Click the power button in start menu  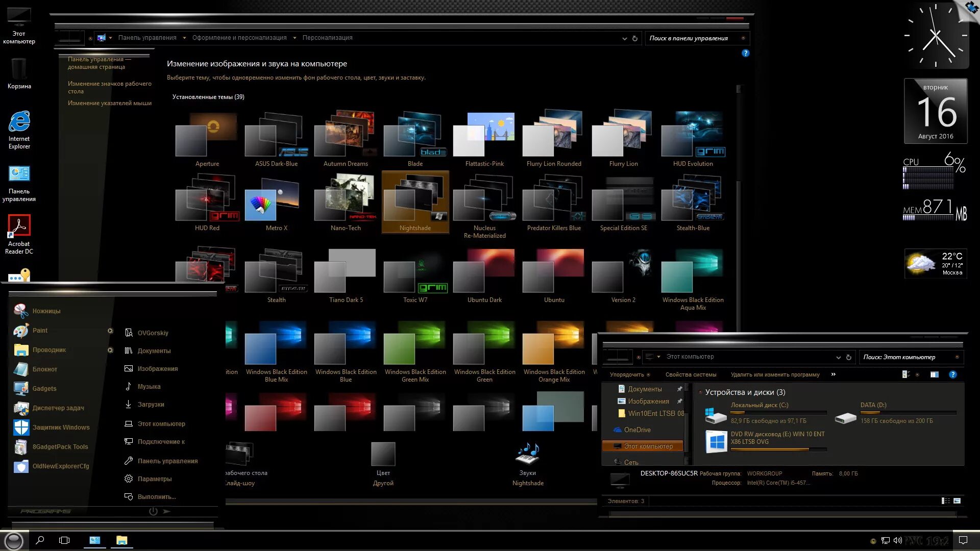pyautogui.click(x=153, y=511)
